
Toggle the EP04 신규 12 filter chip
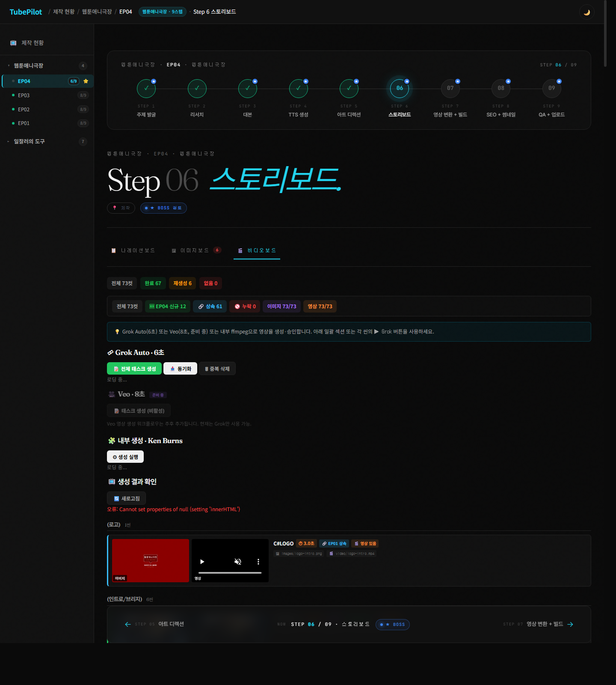168,307
